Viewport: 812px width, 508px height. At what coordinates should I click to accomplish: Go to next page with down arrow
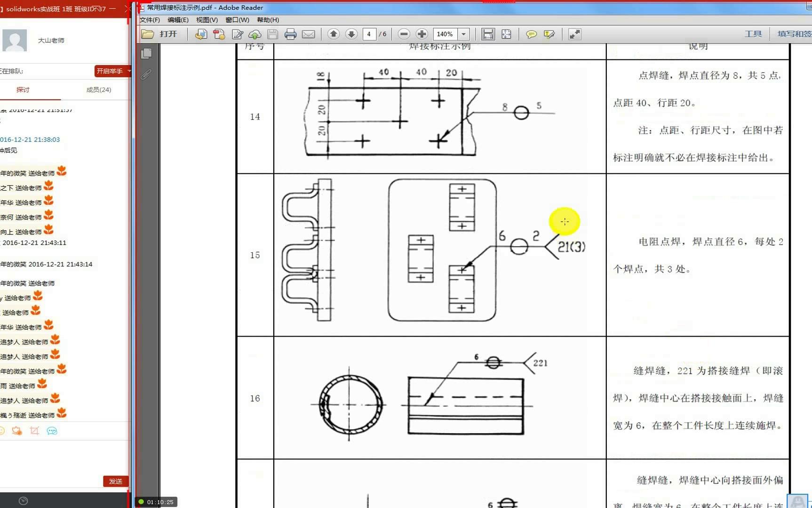pos(351,34)
